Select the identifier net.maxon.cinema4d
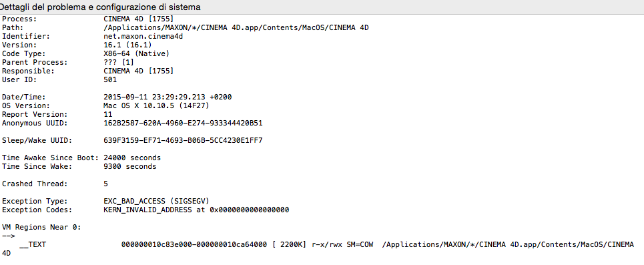 143,36
